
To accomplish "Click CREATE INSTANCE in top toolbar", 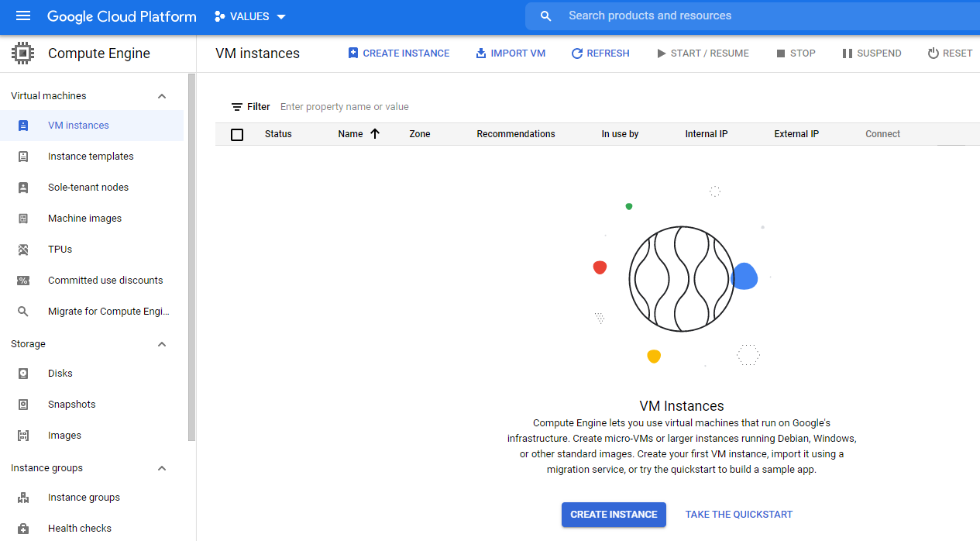I will click(x=398, y=53).
